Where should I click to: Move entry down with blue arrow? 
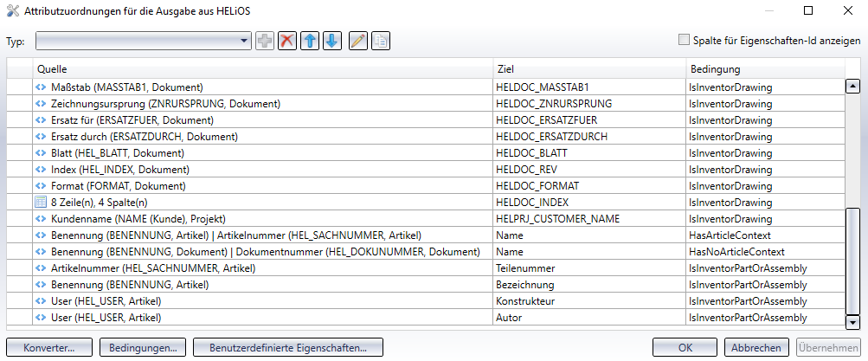point(331,41)
